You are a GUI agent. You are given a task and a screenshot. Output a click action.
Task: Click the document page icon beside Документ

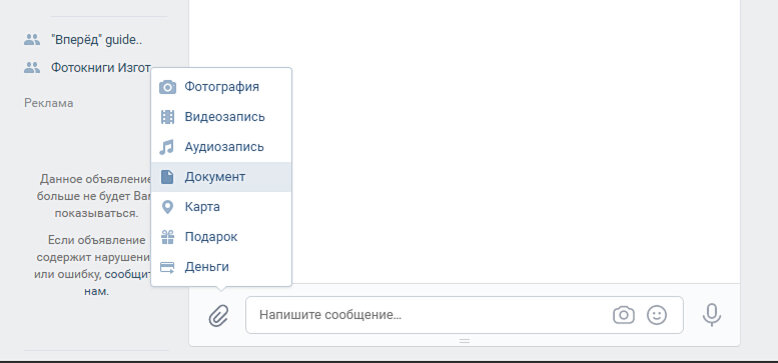click(x=167, y=177)
